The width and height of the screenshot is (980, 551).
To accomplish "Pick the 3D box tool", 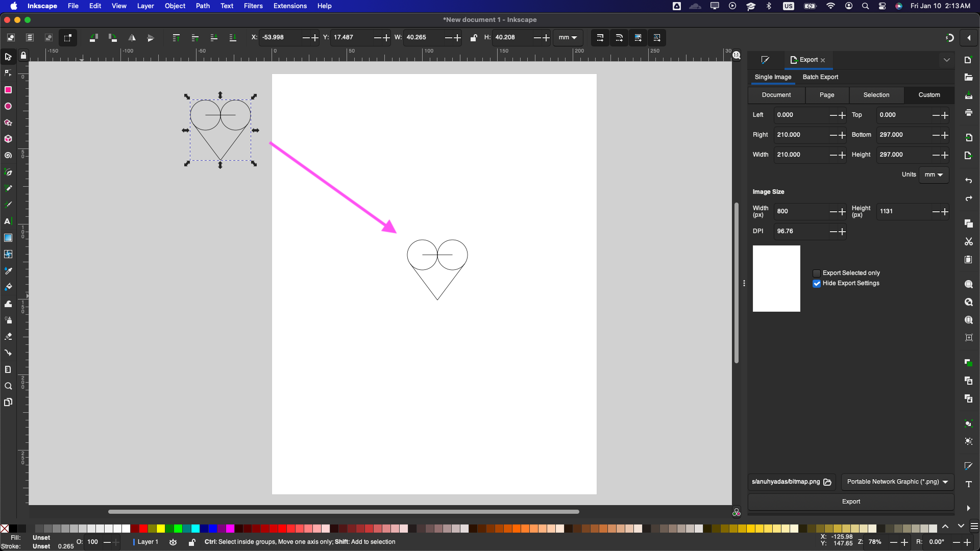I will coord(8,139).
